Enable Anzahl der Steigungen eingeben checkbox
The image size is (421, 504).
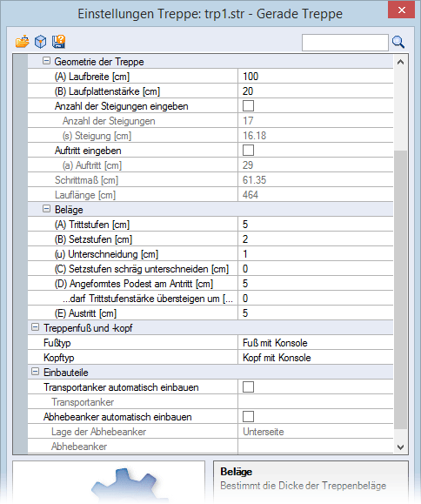point(248,105)
